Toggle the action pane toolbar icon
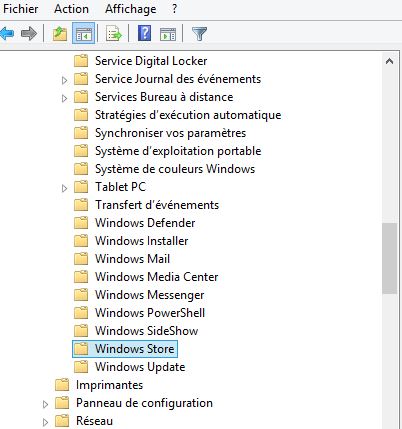Screen dimensions: 402x429 (x=168, y=34)
